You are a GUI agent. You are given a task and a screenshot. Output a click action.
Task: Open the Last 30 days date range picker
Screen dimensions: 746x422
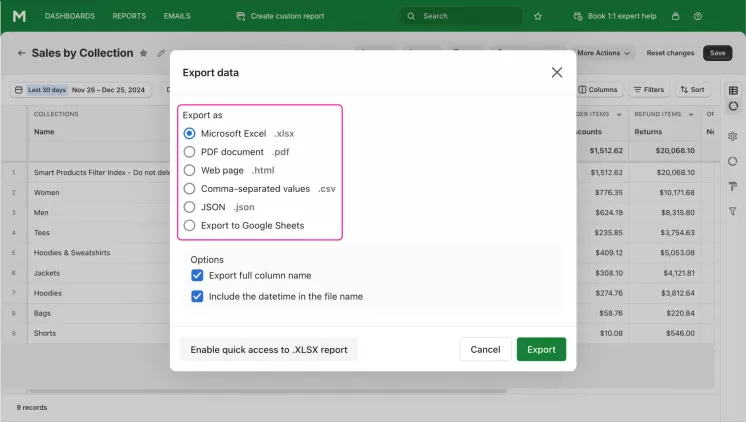point(81,89)
